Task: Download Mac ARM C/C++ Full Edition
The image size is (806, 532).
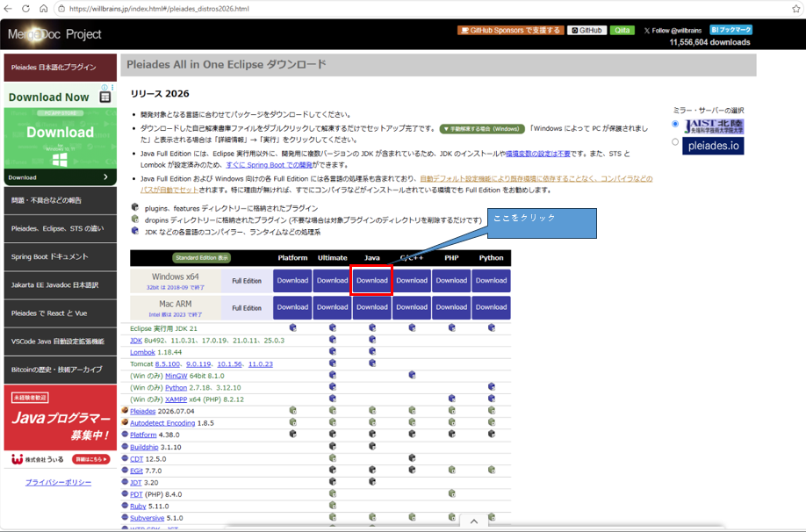Action: pos(412,307)
